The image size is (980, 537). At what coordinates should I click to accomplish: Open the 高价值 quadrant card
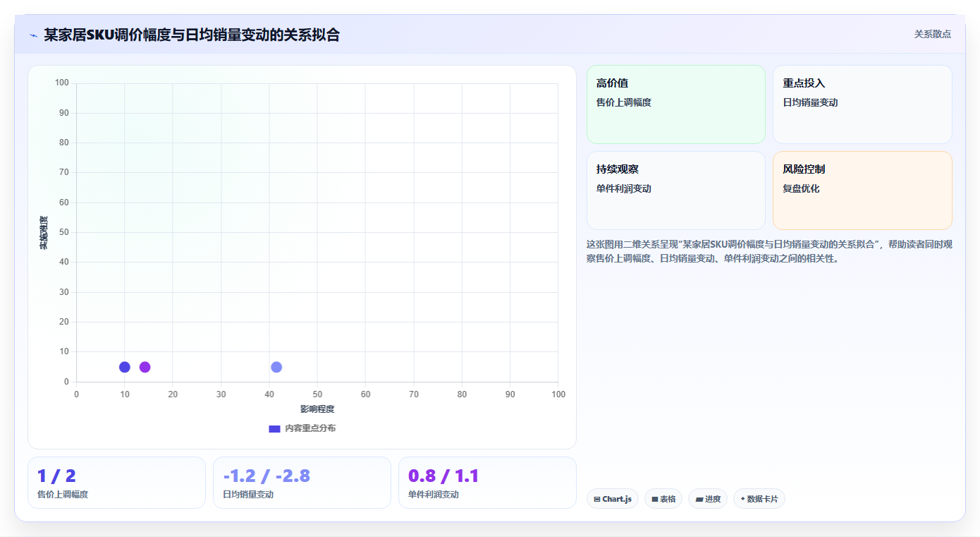click(x=675, y=104)
